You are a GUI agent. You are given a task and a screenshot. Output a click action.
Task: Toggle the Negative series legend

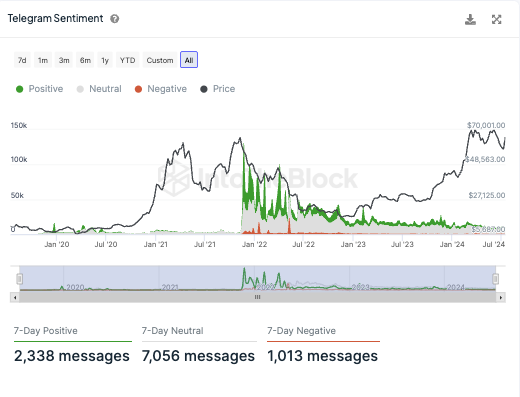click(161, 89)
